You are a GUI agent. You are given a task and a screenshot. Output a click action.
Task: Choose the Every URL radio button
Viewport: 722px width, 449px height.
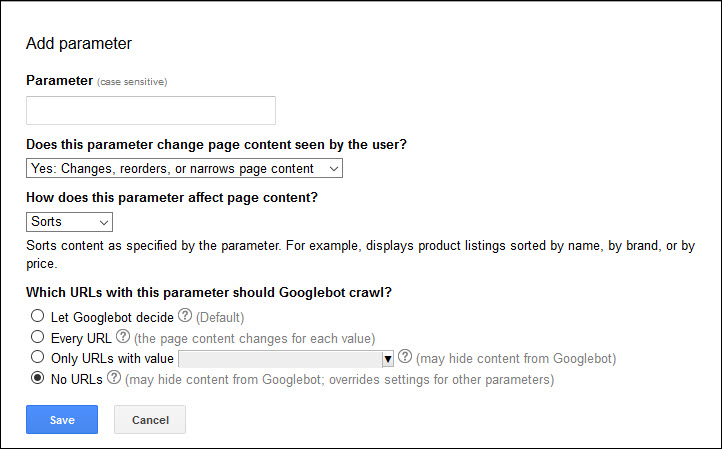point(38,338)
